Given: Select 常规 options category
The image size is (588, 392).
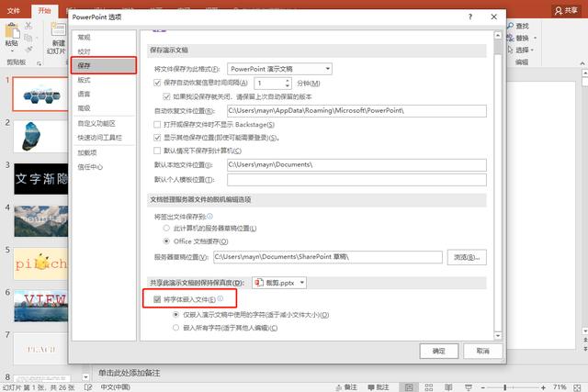Looking at the screenshot, I should (x=104, y=37).
